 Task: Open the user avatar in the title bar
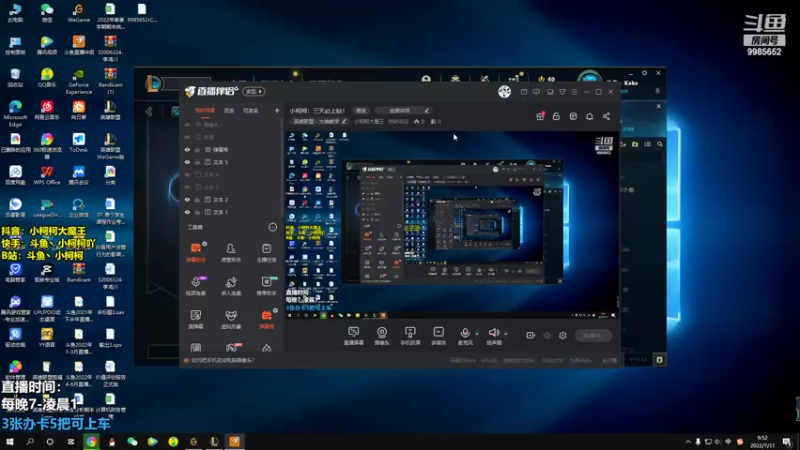505,91
